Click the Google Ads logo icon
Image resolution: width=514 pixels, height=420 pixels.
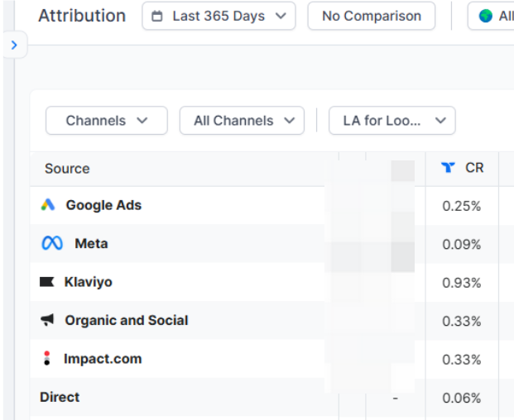coord(48,204)
